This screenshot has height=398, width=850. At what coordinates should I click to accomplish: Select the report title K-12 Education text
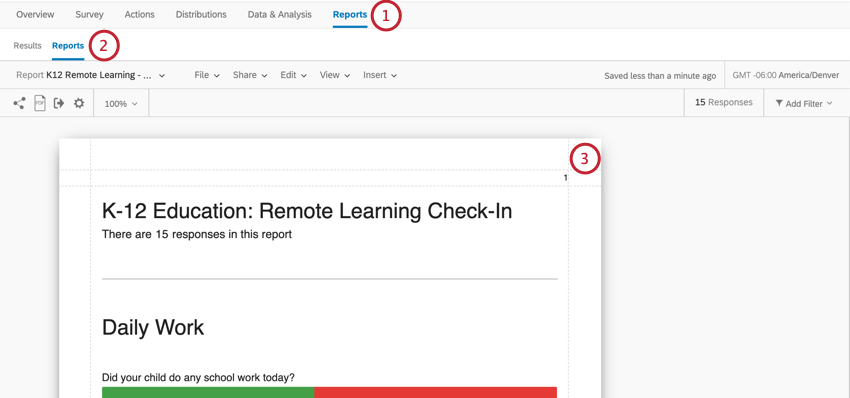click(307, 211)
